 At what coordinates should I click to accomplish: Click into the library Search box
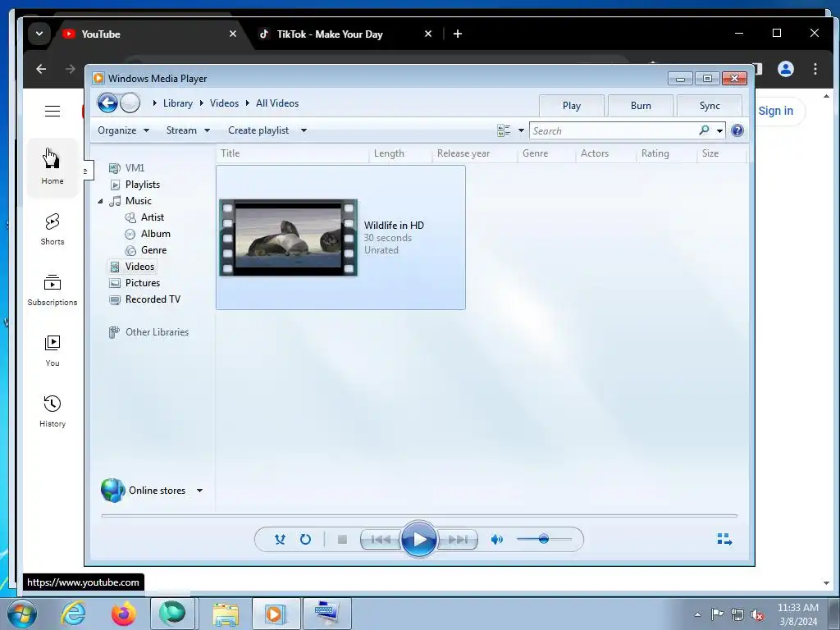pyautogui.click(x=614, y=130)
